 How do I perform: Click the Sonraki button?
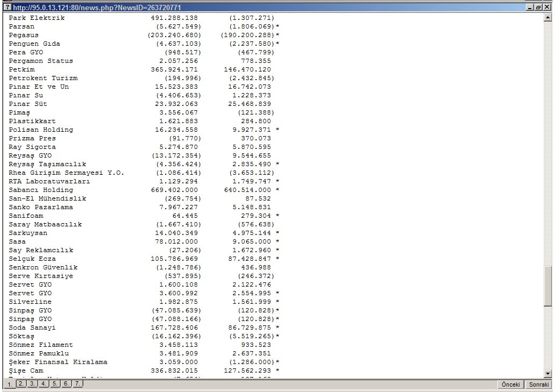(538, 384)
